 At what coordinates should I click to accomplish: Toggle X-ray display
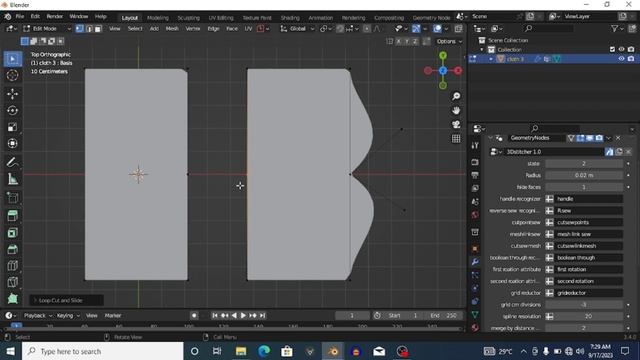click(458, 29)
